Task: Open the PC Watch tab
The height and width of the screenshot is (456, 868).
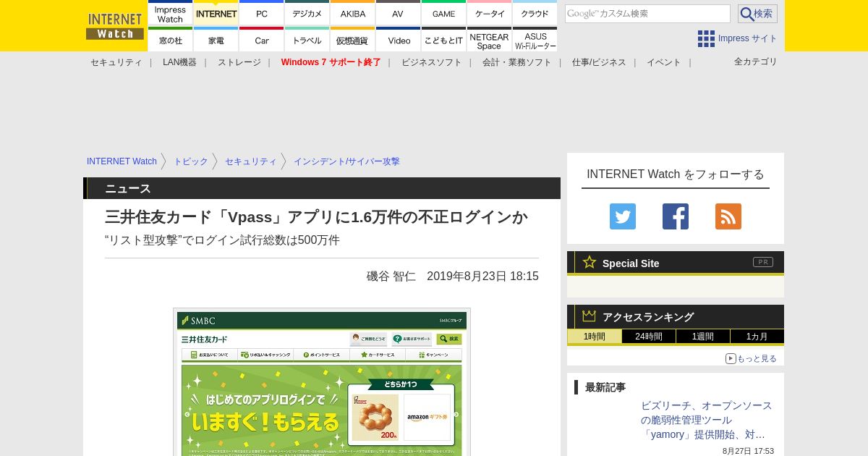Action: coord(262,13)
